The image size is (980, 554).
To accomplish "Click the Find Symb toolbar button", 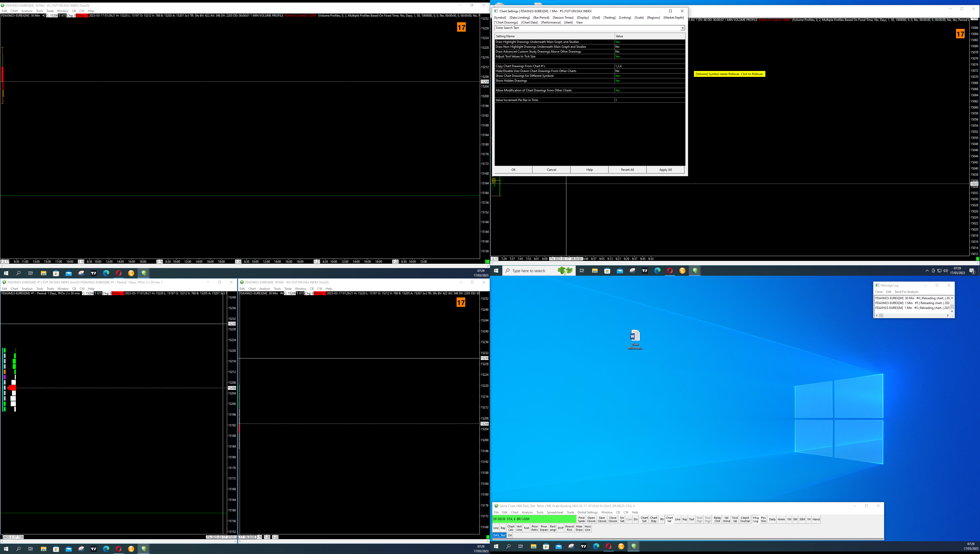I will pyautogui.click(x=581, y=519).
